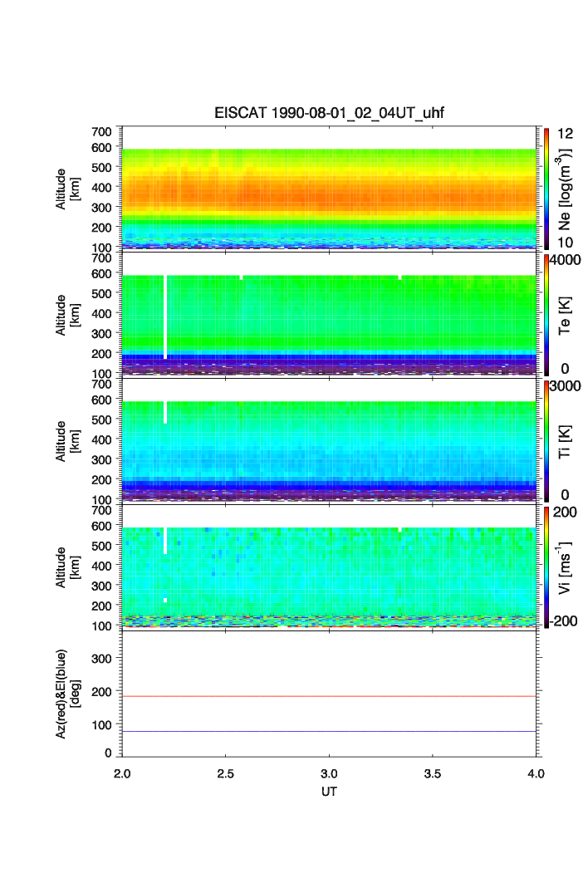
Task: Select the 3.0 tick label on UT axis
Action: click(x=329, y=773)
